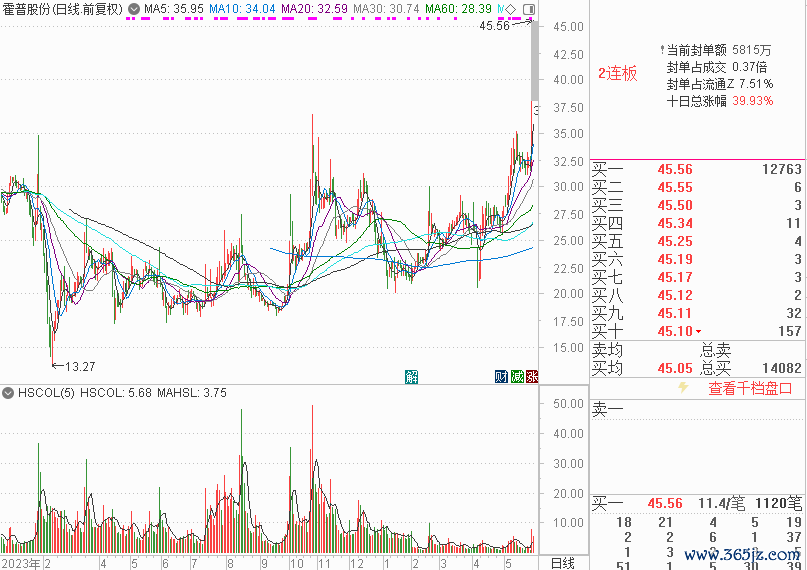807x570 pixels.
Task: Click the 霍普股份(日线.前复权) chart title
Action: 62,9
